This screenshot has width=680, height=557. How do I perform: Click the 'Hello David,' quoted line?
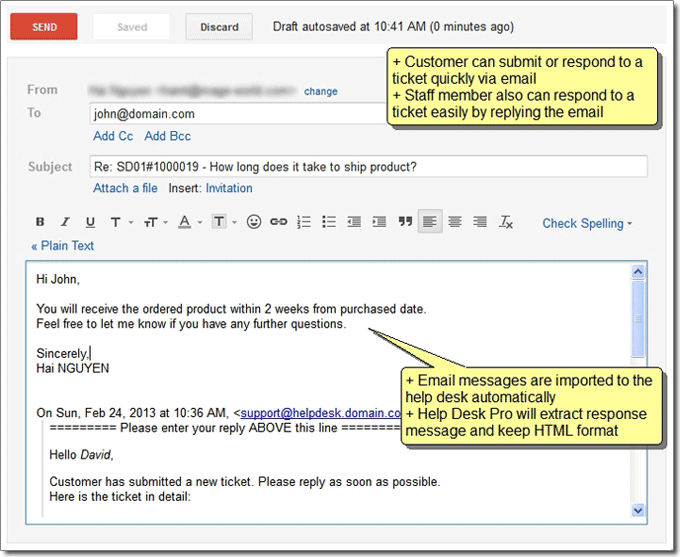click(x=81, y=455)
